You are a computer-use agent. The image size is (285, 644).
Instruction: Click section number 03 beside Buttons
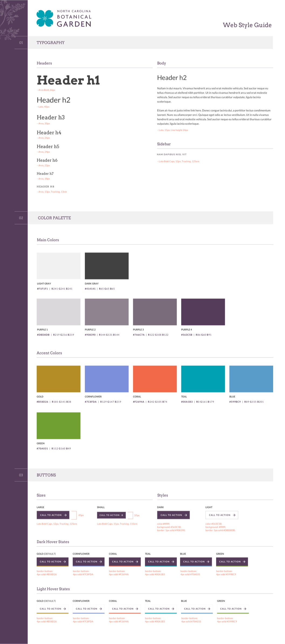point(21,475)
